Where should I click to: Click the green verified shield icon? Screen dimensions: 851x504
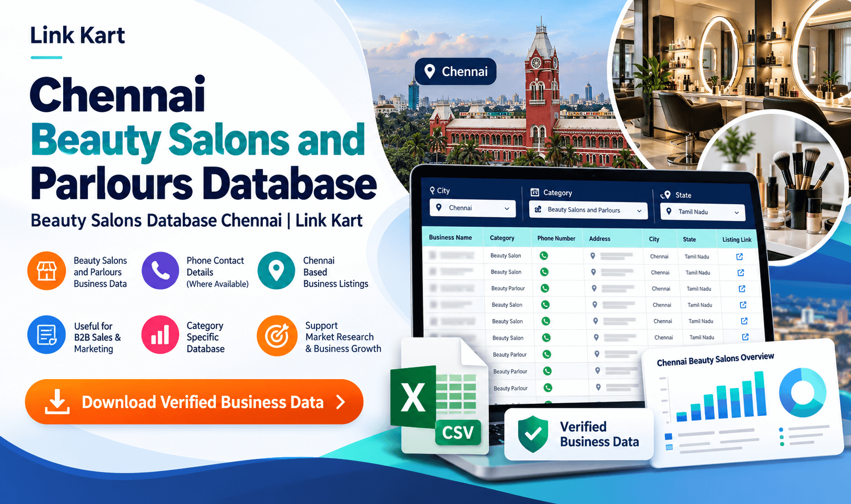(x=533, y=434)
